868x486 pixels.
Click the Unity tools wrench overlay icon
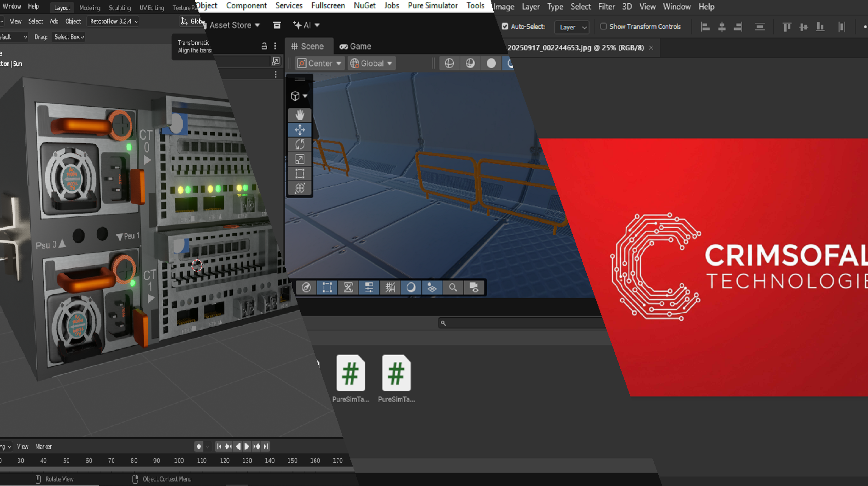[x=348, y=288]
